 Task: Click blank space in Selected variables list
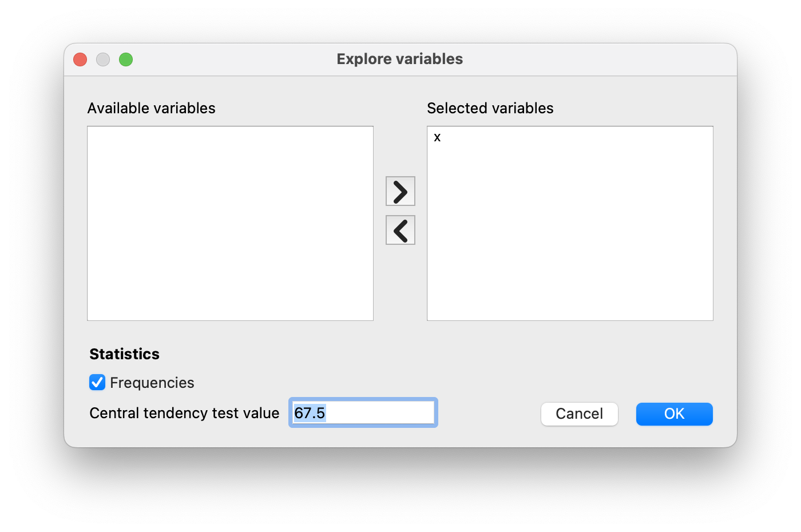pyautogui.click(x=570, y=240)
